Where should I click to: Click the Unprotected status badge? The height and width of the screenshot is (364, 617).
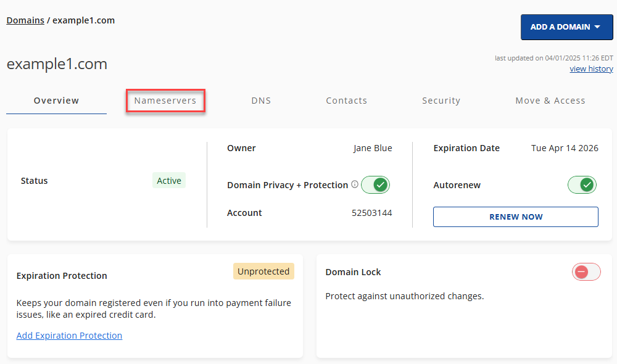click(x=263, y=271)
